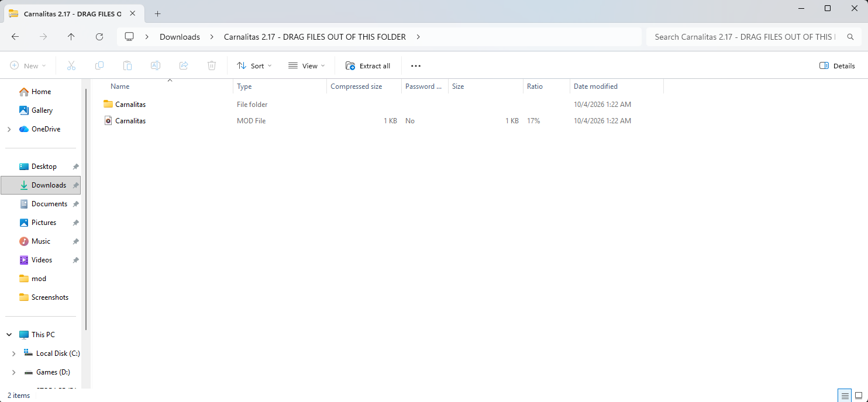Click the Delete trash icon
This screenshot has height=402, width=868.
212,65
